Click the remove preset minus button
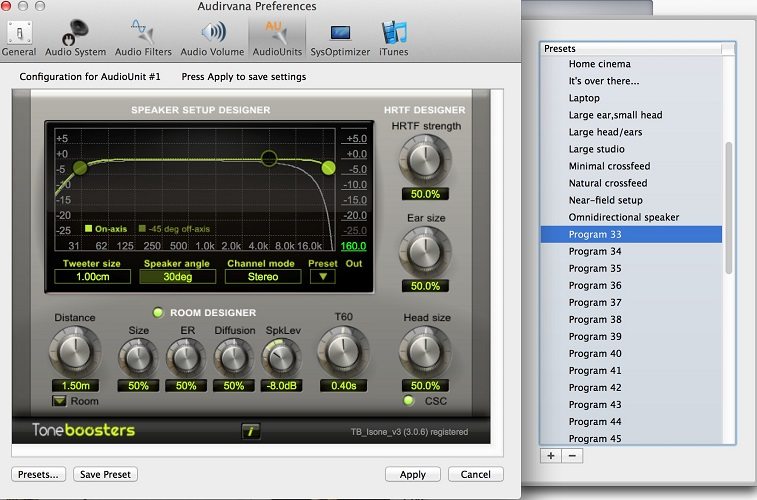757x500 pixels. tap(571, 455)
